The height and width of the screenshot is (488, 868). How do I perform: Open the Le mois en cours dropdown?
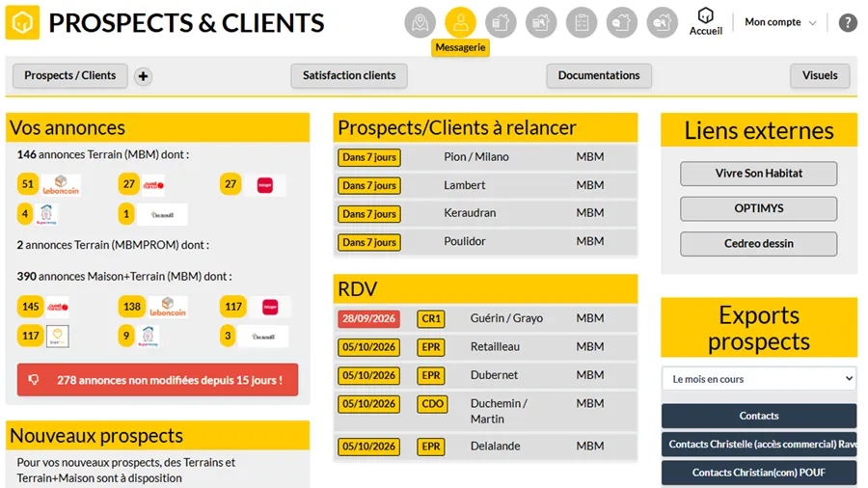tap(759, 379)
